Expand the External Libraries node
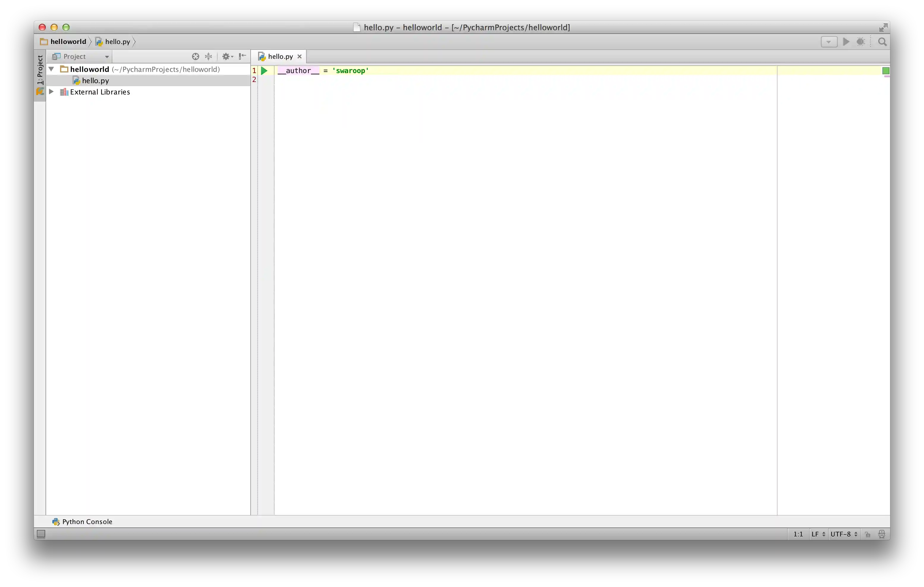This screenshot has height=587, width=924. point(51,91)
